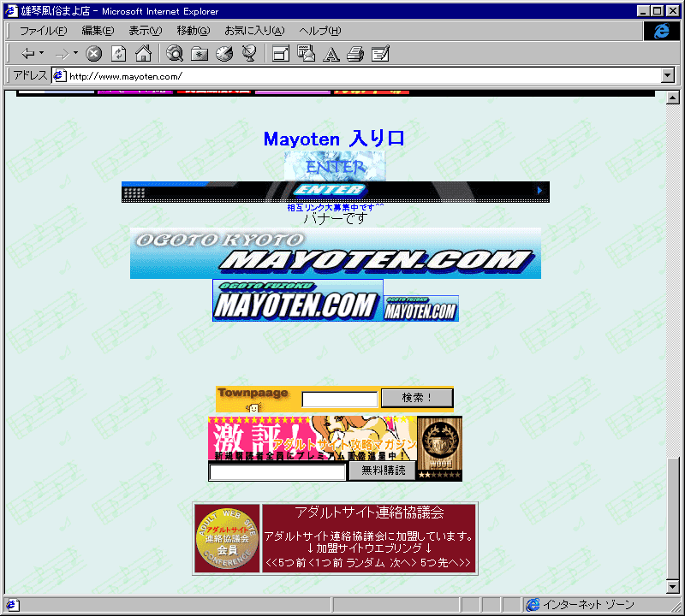The width and height of the screenshot is (685, 616).
Task: Open the Search toolbar icon
Action: [175, 54]
